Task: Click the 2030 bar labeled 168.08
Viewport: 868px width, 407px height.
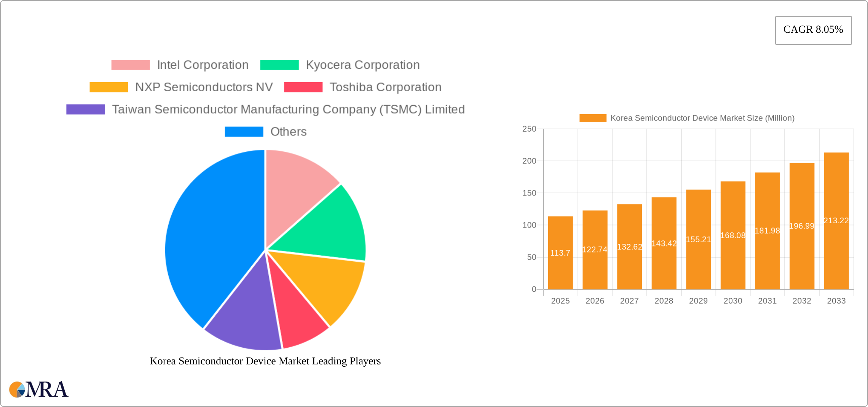Action: coord(733,235)
